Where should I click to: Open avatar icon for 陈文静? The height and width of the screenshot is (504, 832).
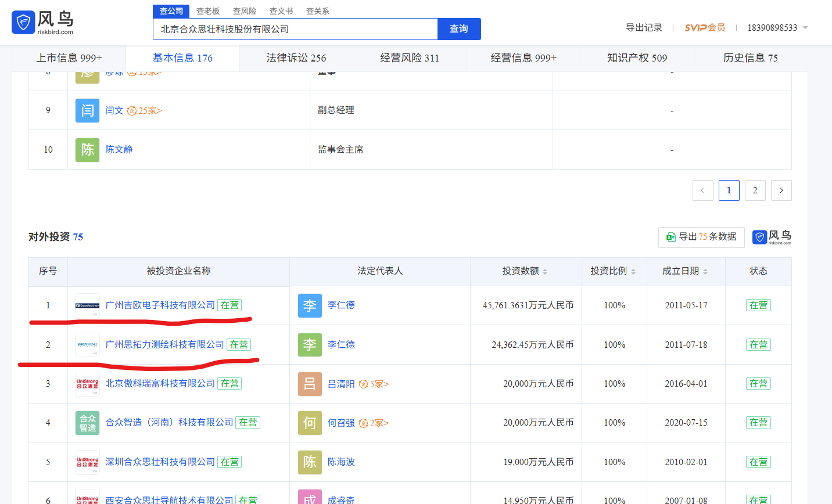[87, 150]
